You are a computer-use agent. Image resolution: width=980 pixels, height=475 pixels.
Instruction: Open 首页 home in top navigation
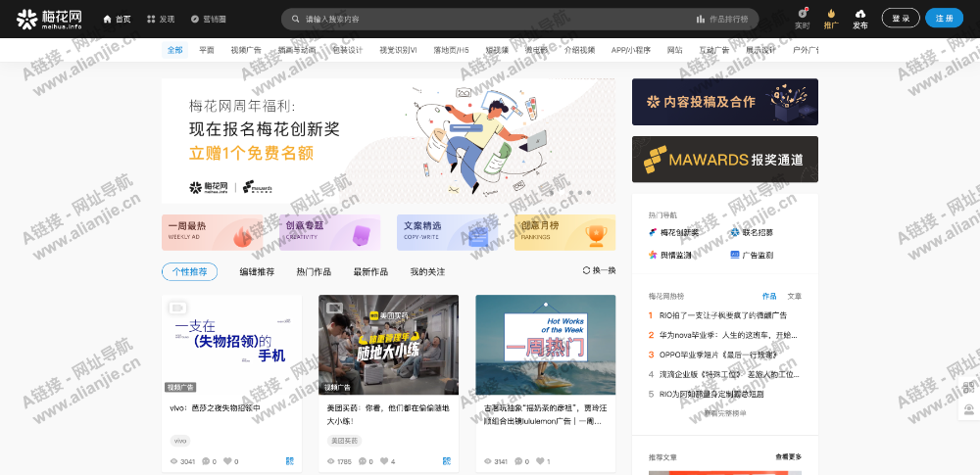tap(117, 20)
